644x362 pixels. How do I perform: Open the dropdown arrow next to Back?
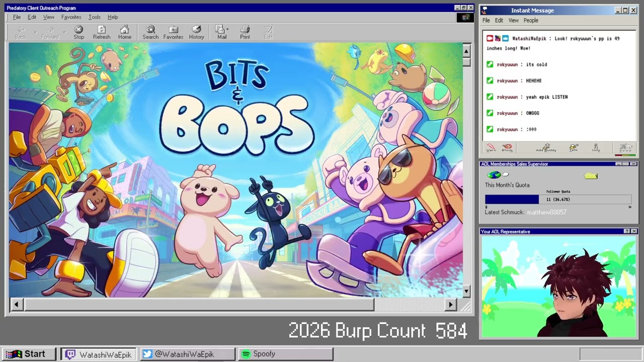click(x=35, y=33)
